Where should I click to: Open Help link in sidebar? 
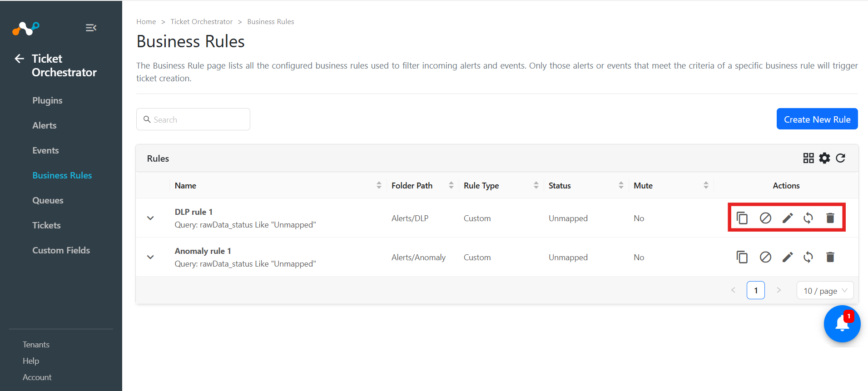[31, 361]
